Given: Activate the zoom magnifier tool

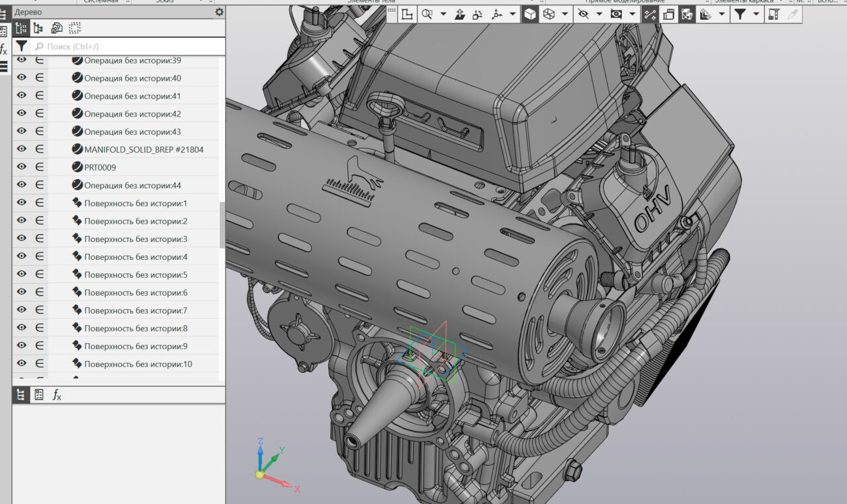Looking at the screenshot, I should pos(427,14).
